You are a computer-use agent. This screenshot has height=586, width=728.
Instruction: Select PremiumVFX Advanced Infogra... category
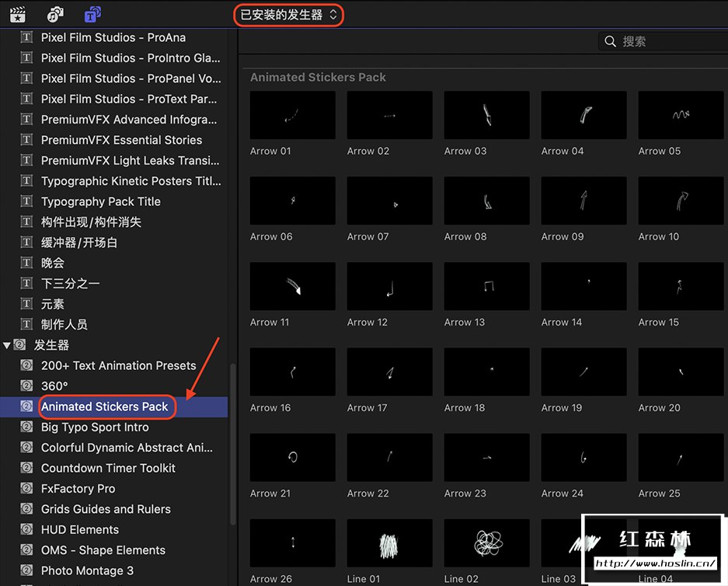click(x=113, y=120)
